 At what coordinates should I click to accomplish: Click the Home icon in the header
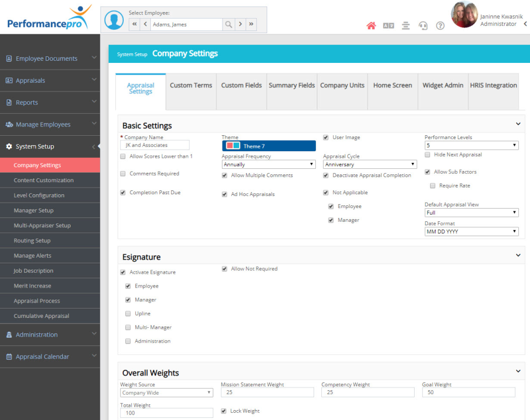tap(371, 25)
